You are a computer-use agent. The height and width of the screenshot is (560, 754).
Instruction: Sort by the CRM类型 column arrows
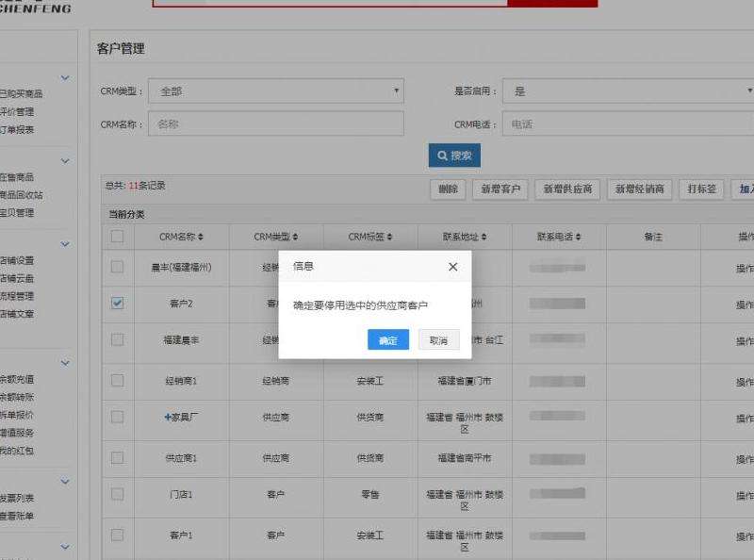point(295,237)
